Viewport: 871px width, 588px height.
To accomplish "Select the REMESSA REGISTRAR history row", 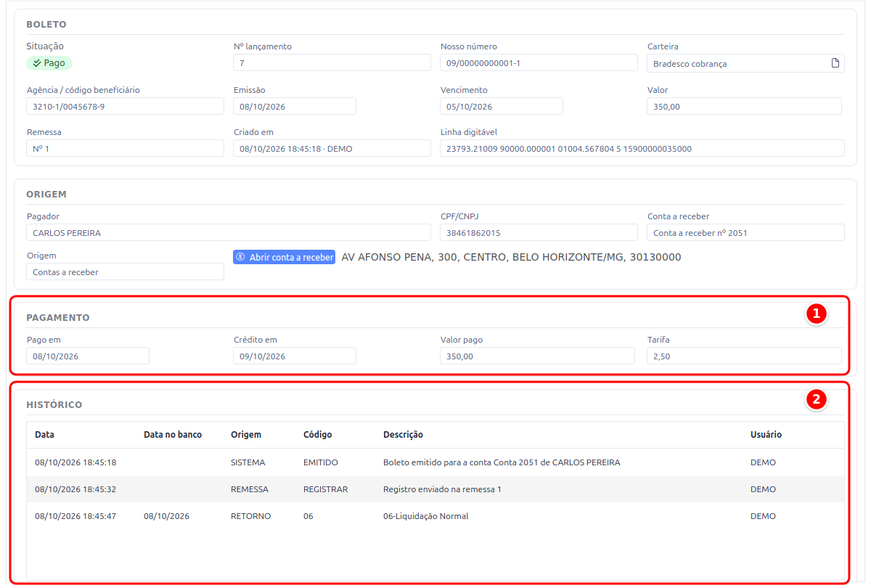I will coord(435,489).
